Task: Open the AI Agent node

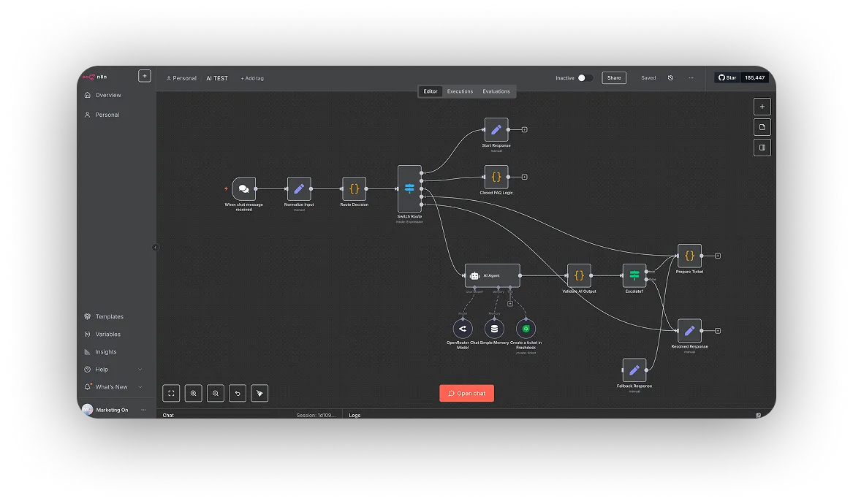Action: (x=492, y=275)
